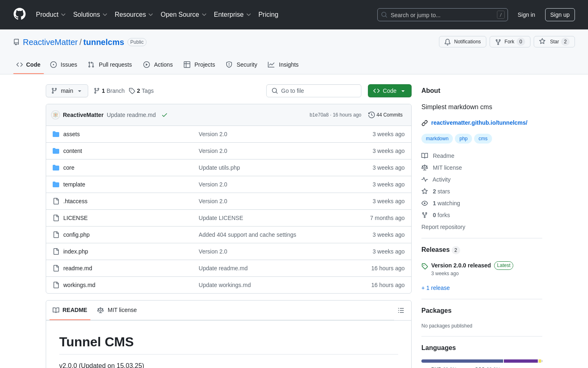Screen dimensions: 588x368
Task: Star the tunnelcms repository
Action: tap(554, 42)
